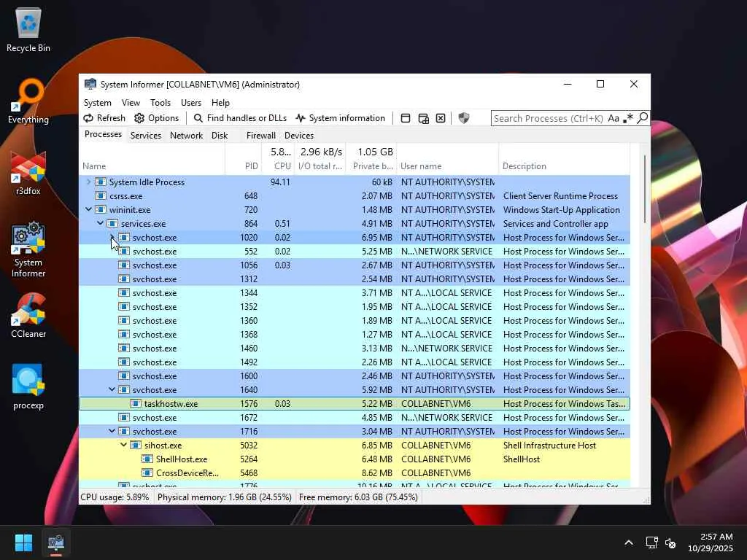747x560 pixels.
Task: Collapse the wininit.exe tree node
Action: [88, 209]
